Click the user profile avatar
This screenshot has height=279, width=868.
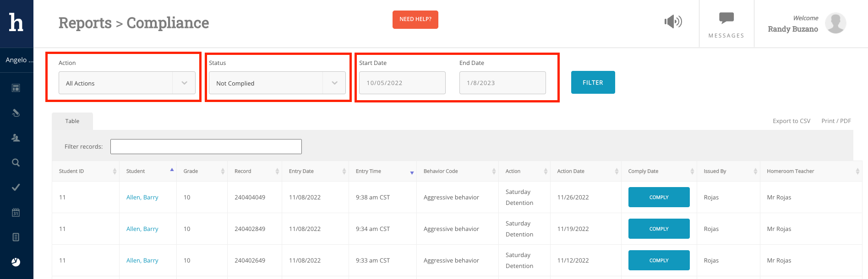835,23
